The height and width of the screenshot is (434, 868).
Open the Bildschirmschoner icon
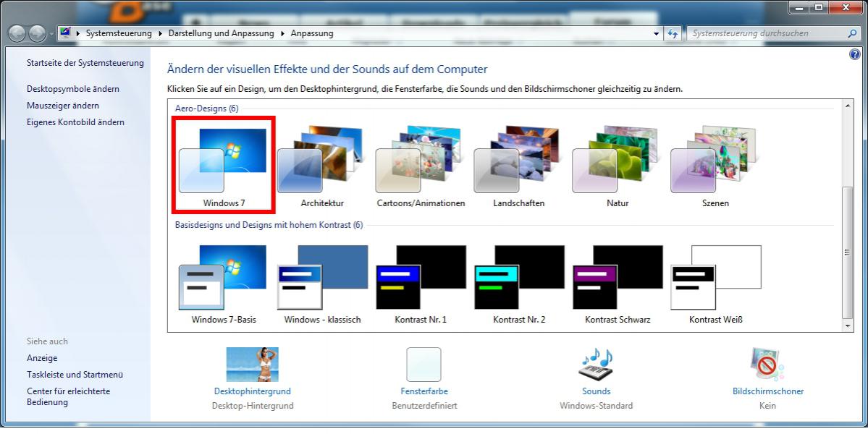tap(768, 365)
